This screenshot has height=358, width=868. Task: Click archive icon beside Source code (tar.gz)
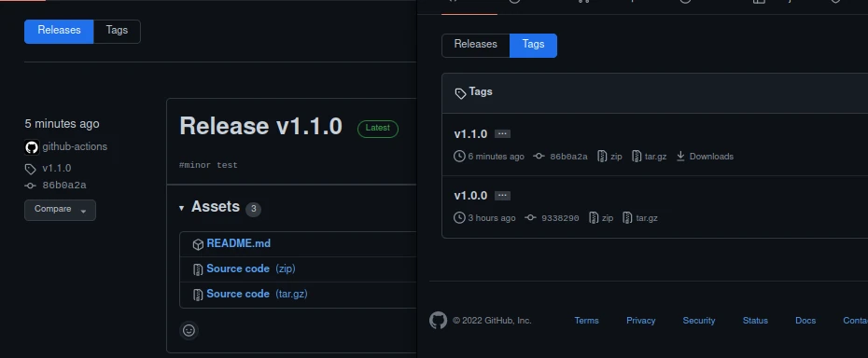(198, 295)
